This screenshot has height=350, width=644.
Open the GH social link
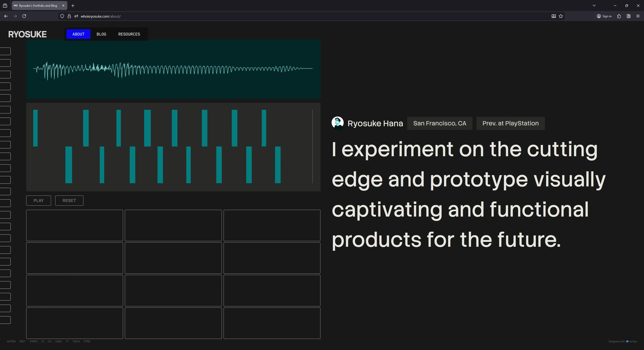[x=49, y=341]
